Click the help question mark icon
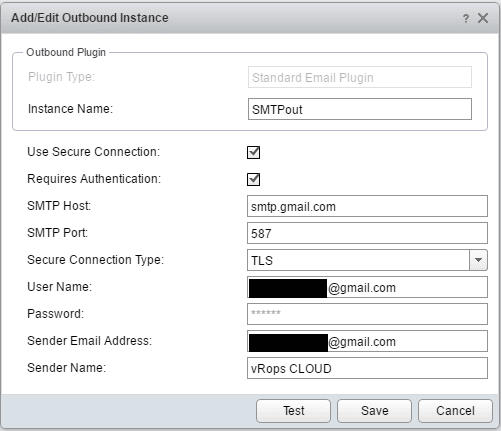 (466, 18)
